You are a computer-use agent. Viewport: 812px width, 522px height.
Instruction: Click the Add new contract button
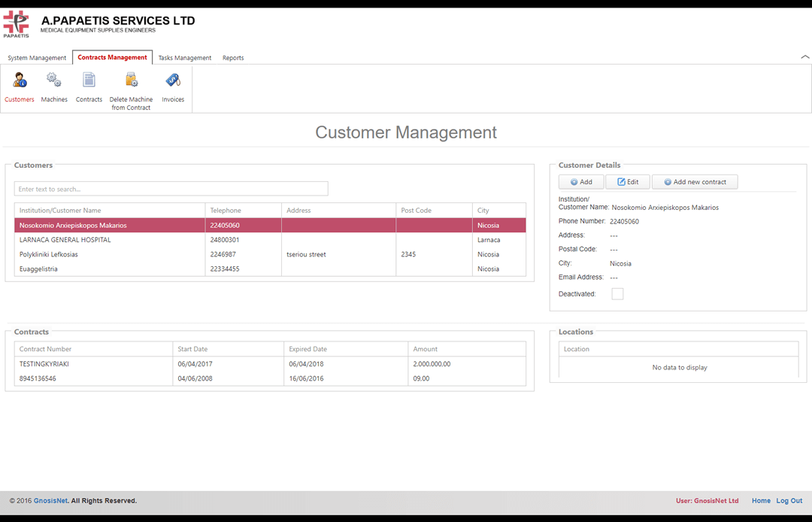click(695, 182)
